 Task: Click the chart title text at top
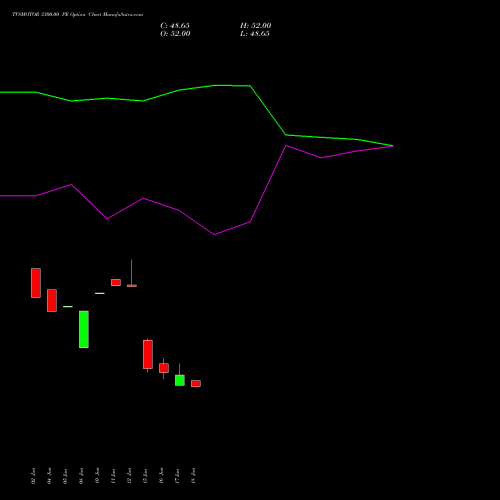pos(77,14)
